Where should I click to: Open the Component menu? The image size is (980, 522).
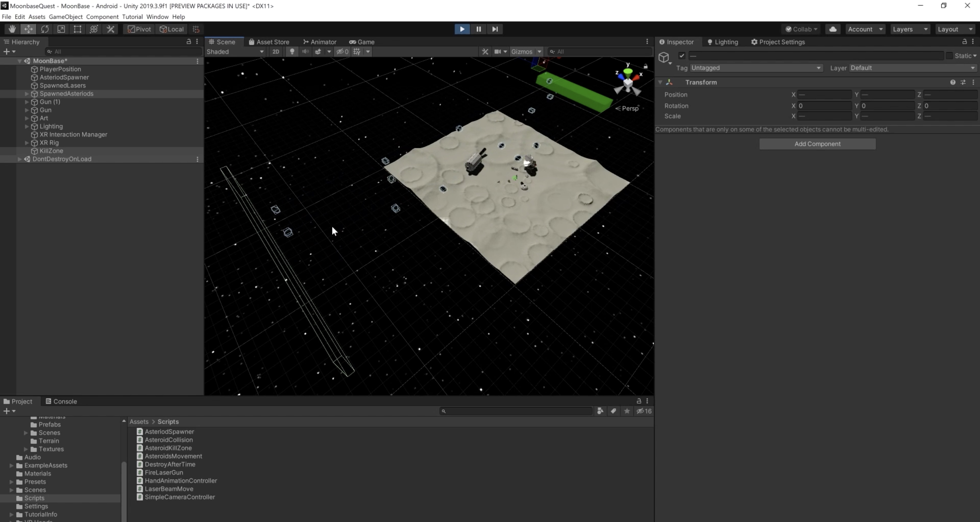[x=102, y=17]
